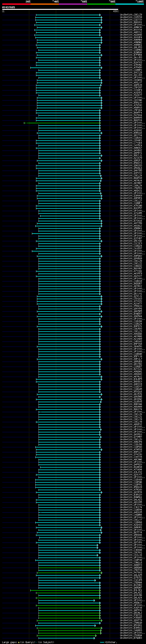Select label UniRef100_C4JE87
Image resolution: width=146 pixels, height=644 pixels.
point(131,249)
